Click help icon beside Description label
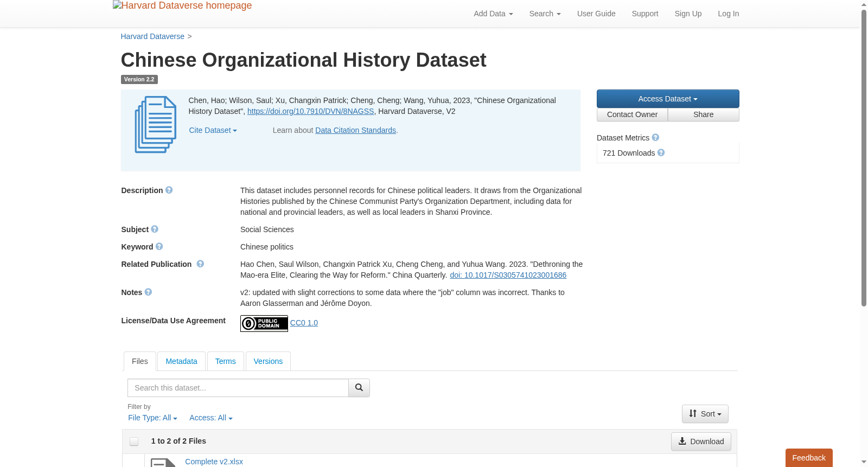The height and width of the screenshot is (467, 868). click(x=169, y=190)
